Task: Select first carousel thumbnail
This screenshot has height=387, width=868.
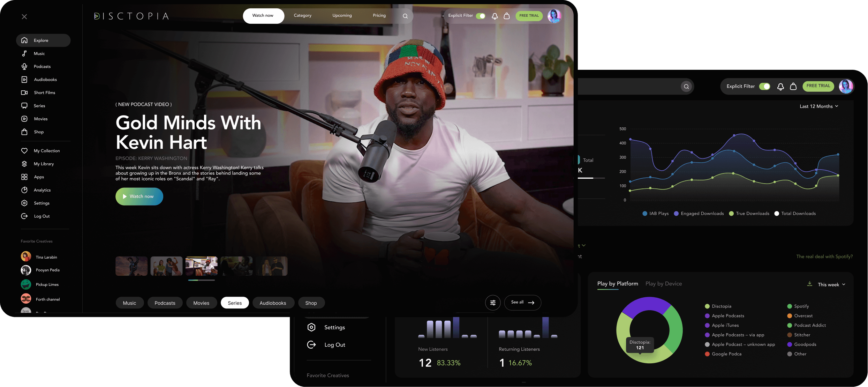Action: (x=131, y=266)
